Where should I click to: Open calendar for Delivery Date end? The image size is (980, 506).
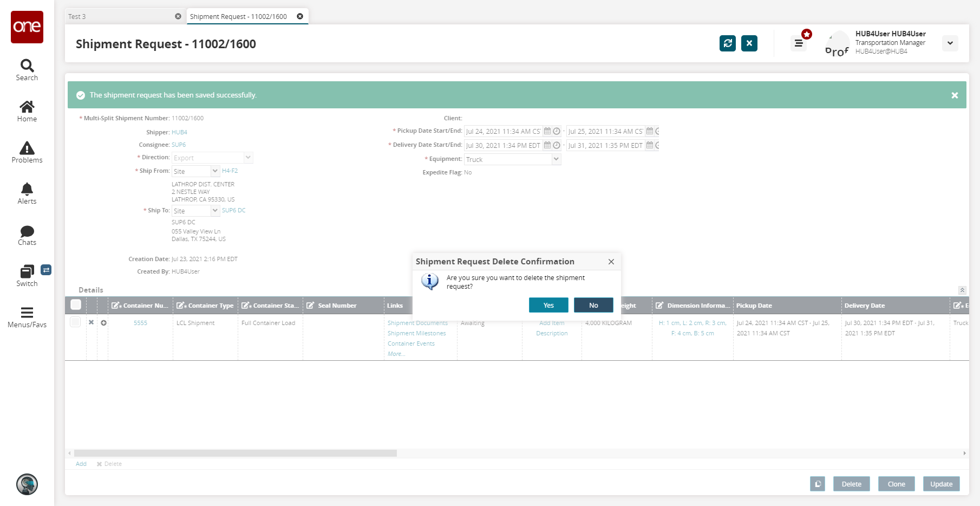(x=650, y=145)
